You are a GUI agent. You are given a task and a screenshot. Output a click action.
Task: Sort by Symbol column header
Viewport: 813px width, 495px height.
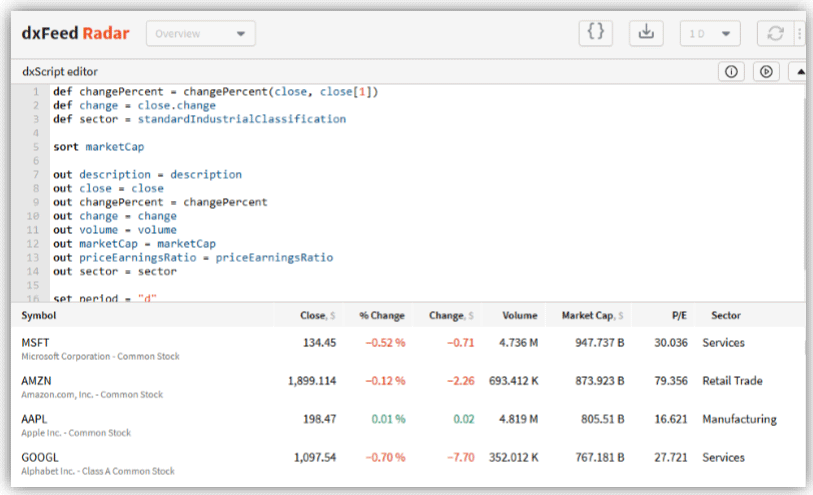coord(38,315)
